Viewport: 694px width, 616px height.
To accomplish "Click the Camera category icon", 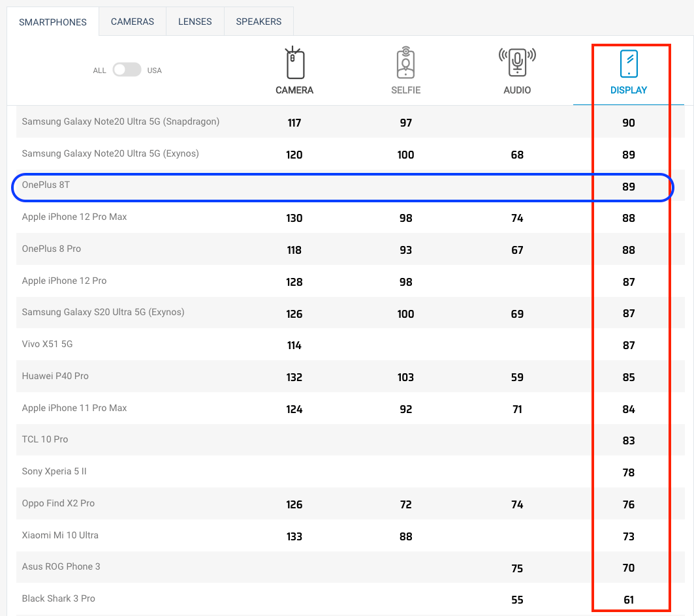I will coord(294,63).
